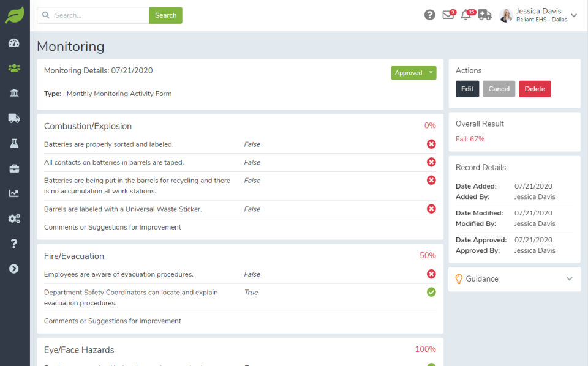Open the lab flask section in sidebar
This screenshot has width=588, height=366.
[x=14, y=143]
